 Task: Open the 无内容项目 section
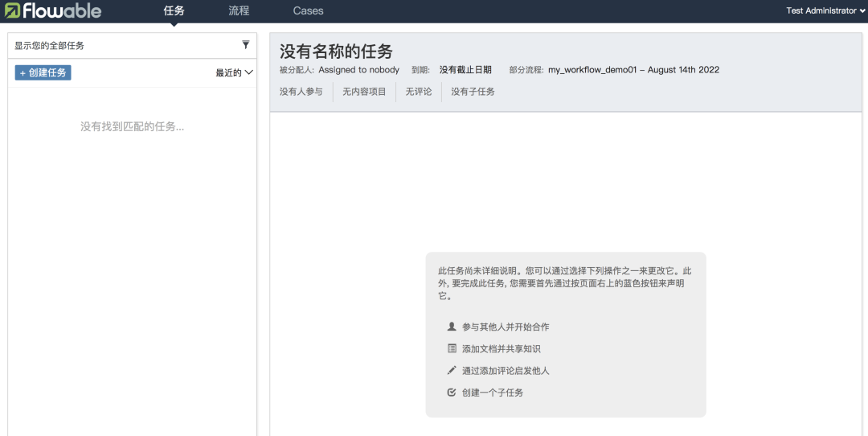(364, 92)
